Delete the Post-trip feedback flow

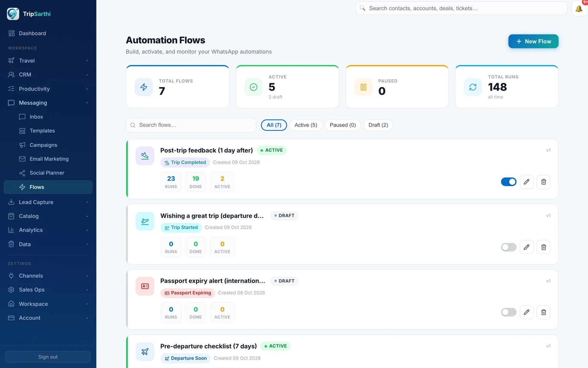(x=544, y=182)
